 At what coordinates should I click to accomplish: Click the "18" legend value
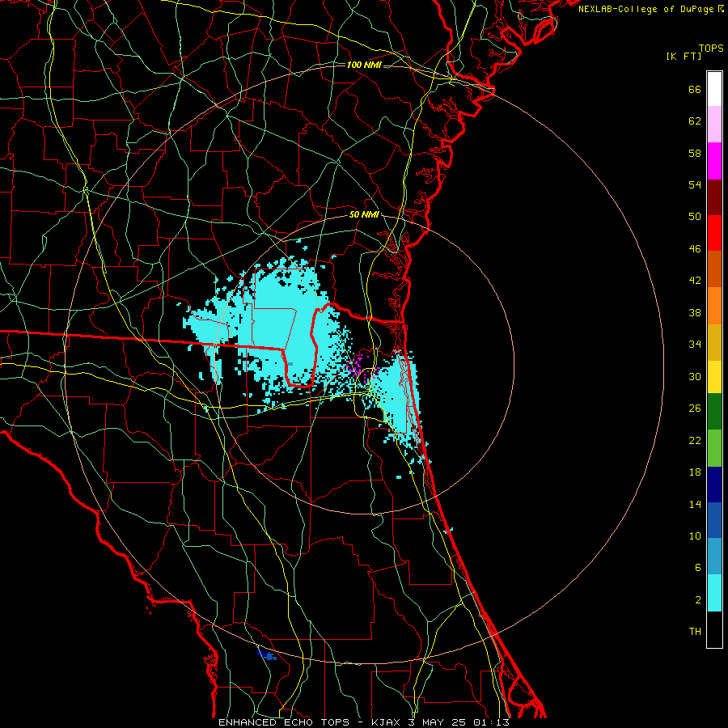pos(695,472)
